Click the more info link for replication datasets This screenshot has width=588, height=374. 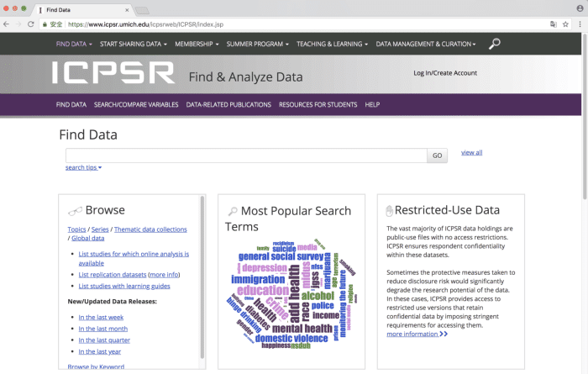pyautogui.click(x=164, y=275)
